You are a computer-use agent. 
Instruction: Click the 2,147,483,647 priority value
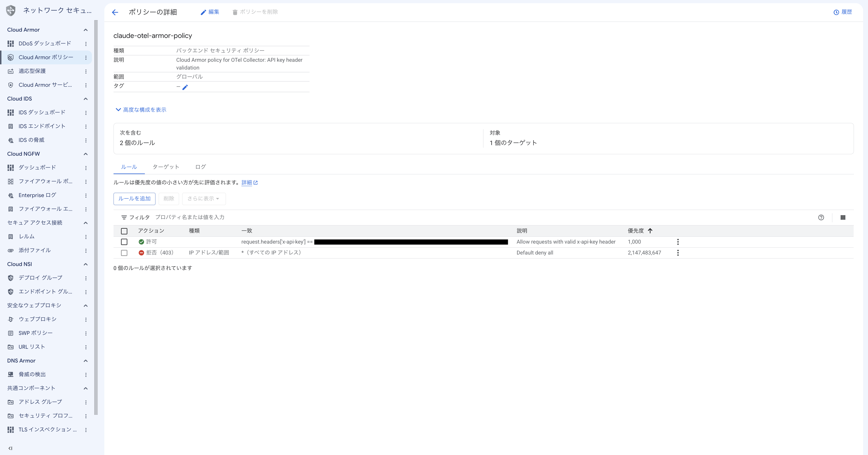coord(644,252)
